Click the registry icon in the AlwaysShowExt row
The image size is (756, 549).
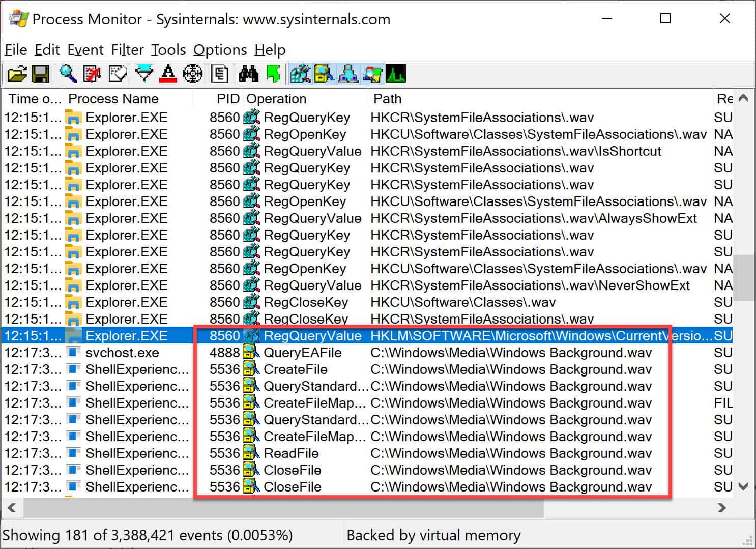pos(251,218)
